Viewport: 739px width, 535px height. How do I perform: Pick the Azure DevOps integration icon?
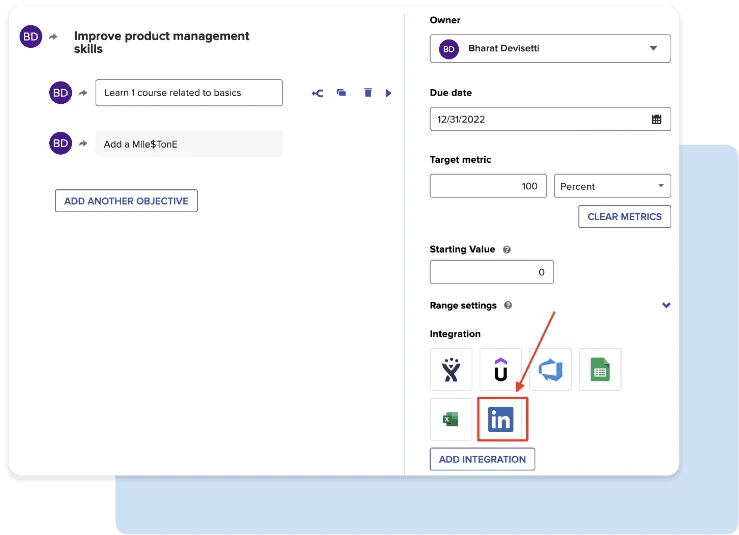(550, 370)
